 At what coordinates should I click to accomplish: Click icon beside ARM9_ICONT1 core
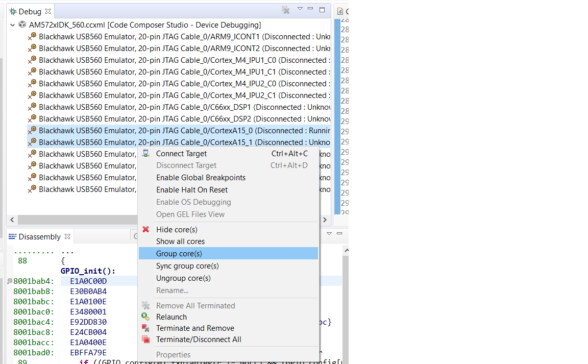[x=32, y=37]
